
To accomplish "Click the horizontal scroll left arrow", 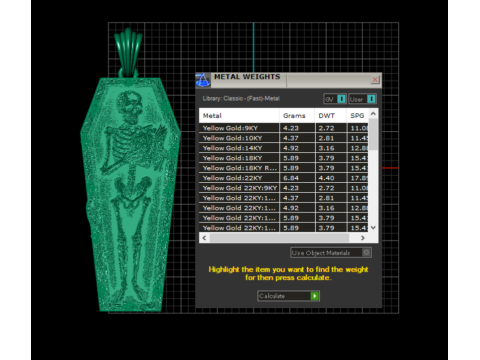I will pyautogui.click(x=204, y=238).
